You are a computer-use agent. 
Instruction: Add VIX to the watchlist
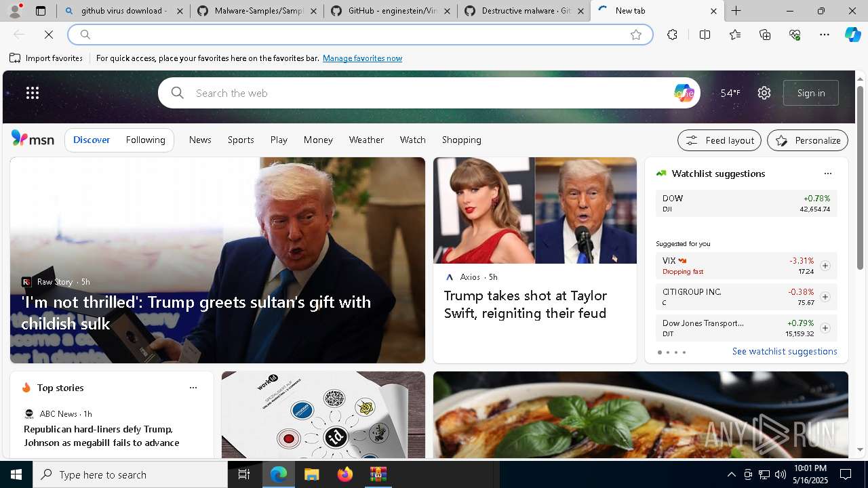[825, 266]
